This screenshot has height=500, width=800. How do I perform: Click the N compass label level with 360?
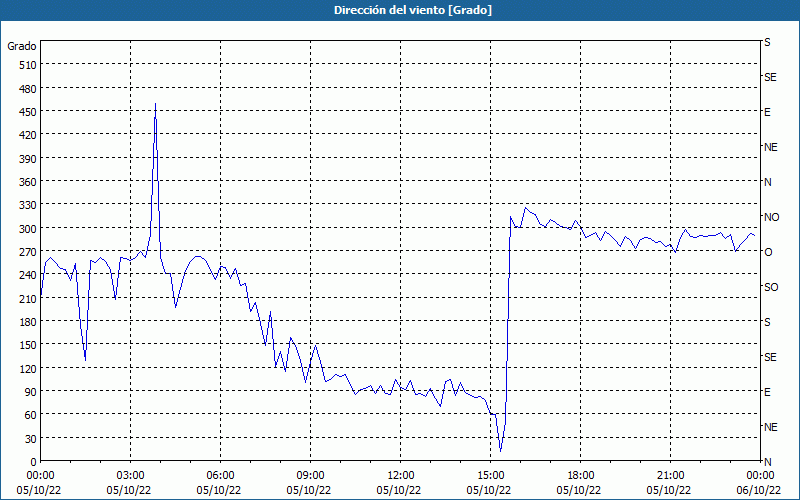(x=767, y=182)
